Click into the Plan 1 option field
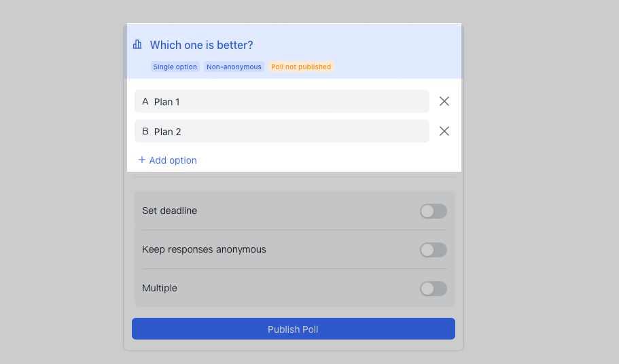Viewport: 619px width, 364px height. (x=285, y=101)
